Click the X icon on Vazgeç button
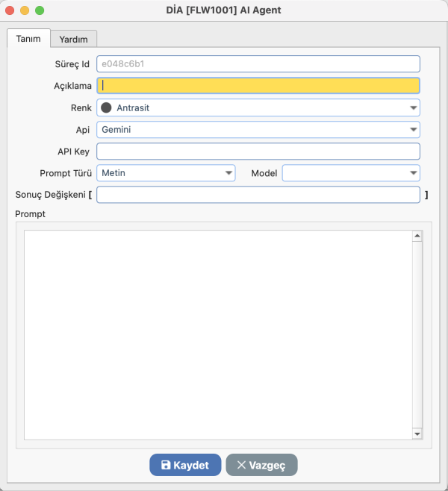 coord(241,465)
